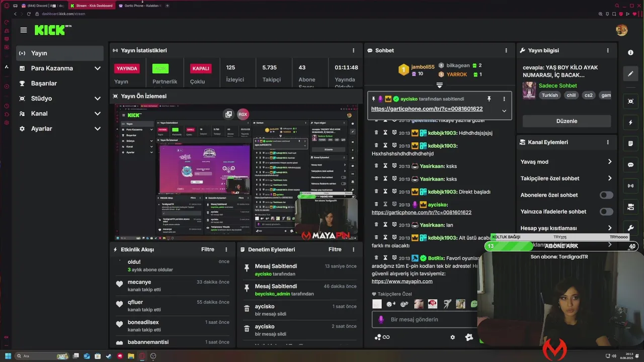Open the info icon in right sidebar
The width and height of the screenshot is (644, 362).
[631, 53]
